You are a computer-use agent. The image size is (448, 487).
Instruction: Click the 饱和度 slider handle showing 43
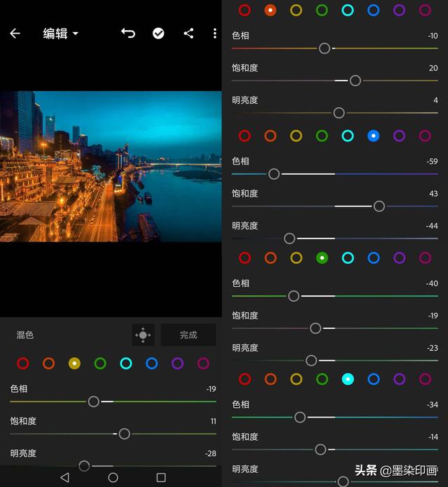tap(379, 206)
